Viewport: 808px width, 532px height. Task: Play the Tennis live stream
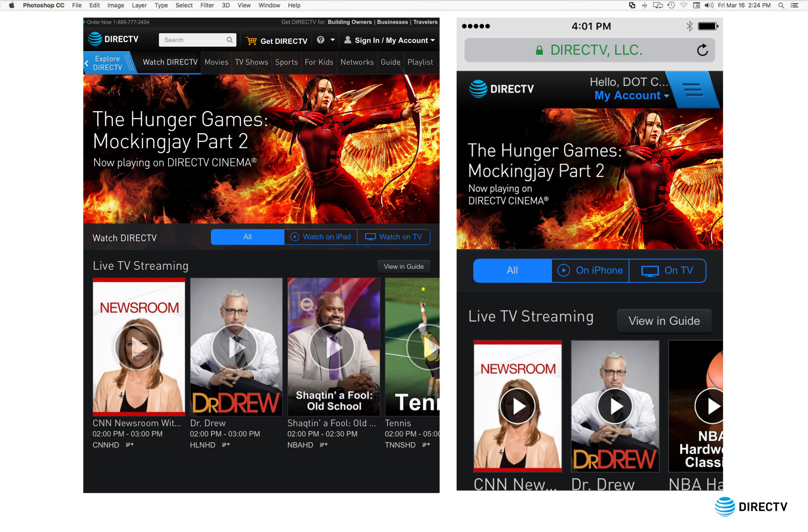pyautogui.click(x=424, y=347)
